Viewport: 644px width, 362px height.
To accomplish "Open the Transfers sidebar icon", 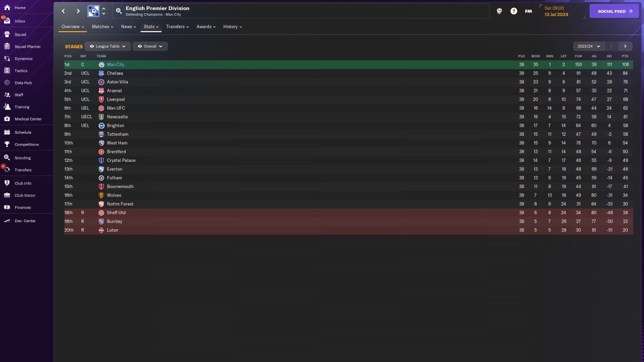I will [x=7, y=170].
